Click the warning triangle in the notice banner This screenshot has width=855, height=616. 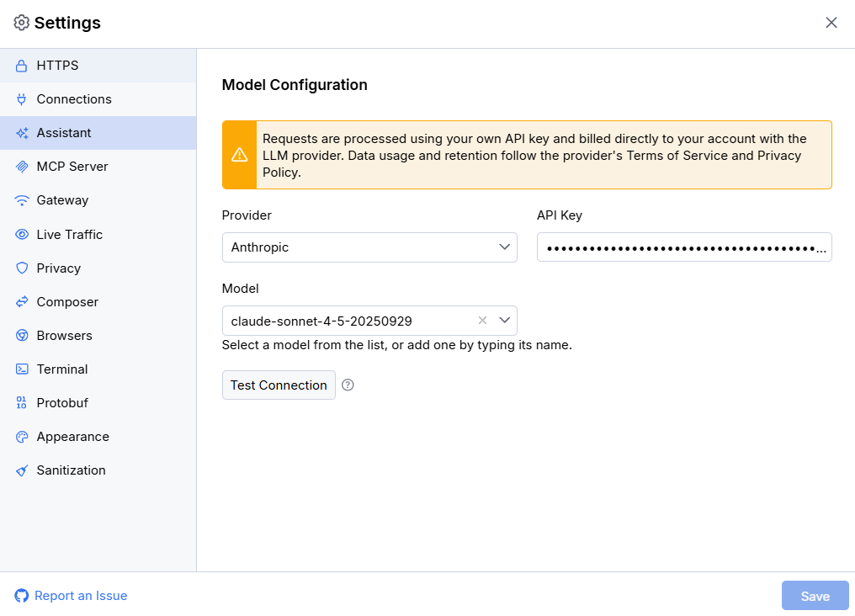(x=239, y=155)
